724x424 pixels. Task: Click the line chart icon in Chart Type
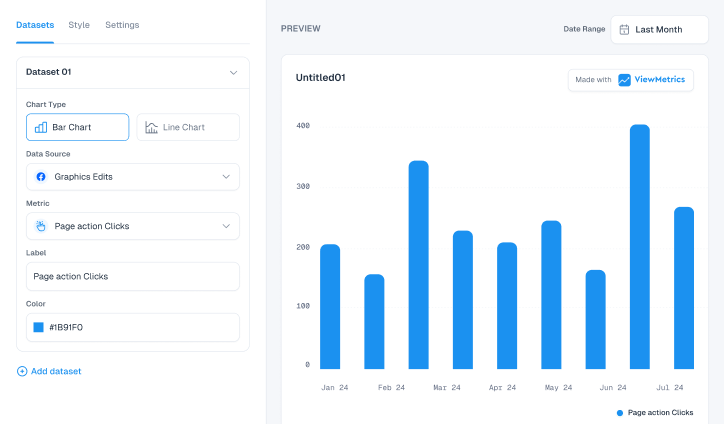coord(151,127)
